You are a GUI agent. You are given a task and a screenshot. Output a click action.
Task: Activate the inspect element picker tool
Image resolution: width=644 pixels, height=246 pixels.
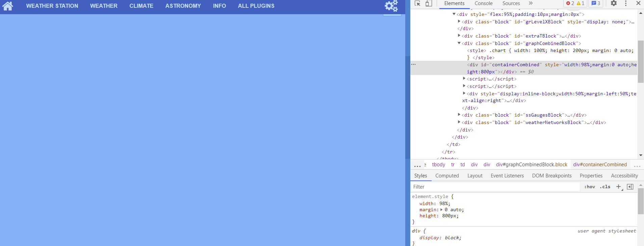click(417, 3)
